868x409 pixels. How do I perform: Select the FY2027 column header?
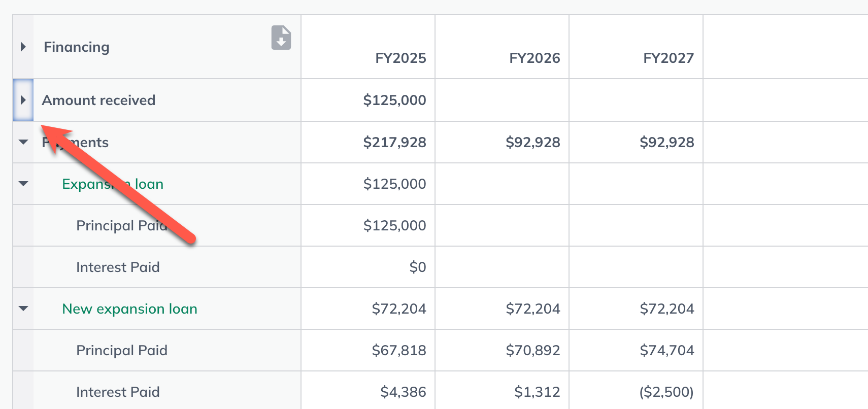click(x=669, y=58)
